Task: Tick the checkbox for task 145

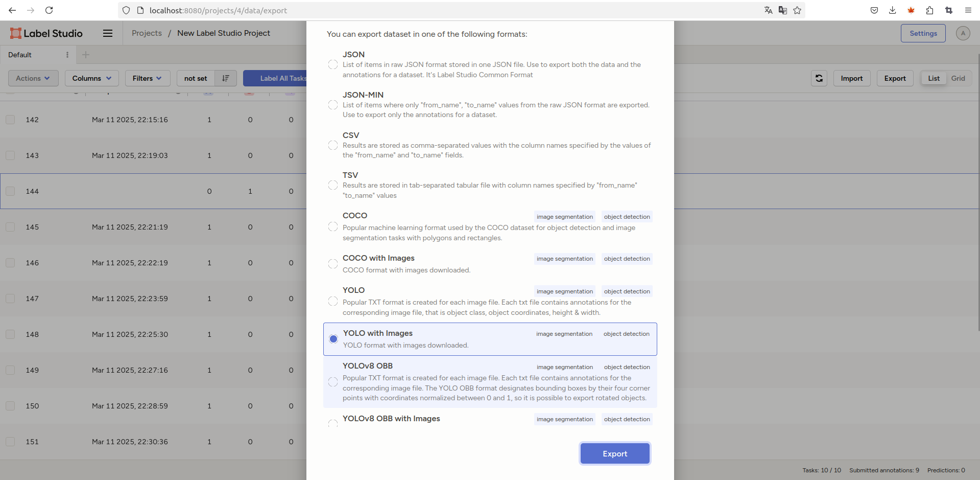Action: coord(10,227)
